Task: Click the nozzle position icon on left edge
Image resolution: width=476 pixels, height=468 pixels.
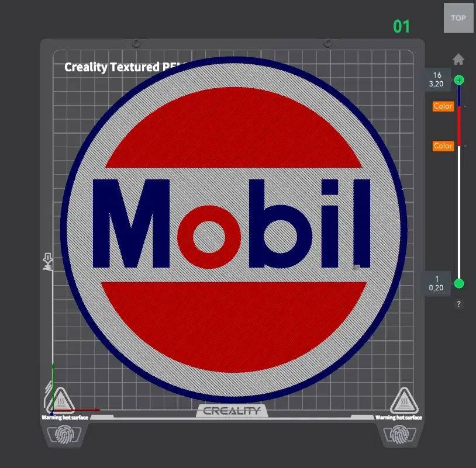Action: coord(48,262)
